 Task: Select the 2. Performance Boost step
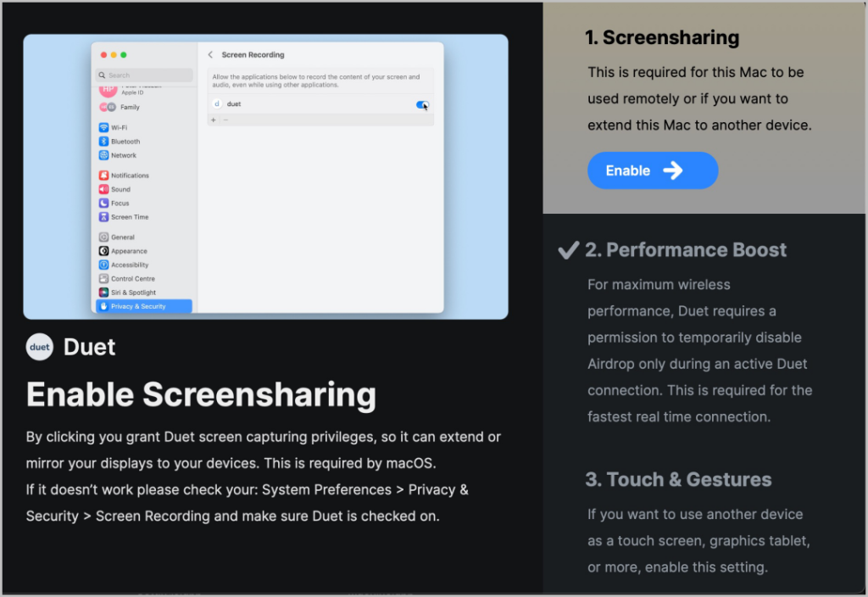tap(685, 250)
